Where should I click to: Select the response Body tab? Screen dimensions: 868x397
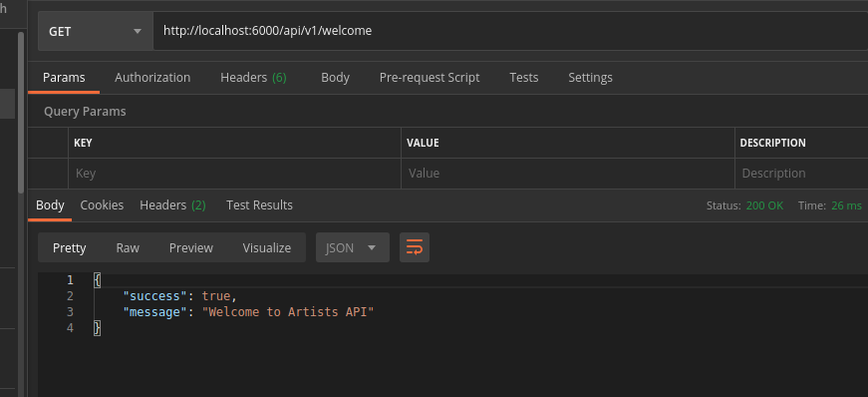[50, 205]
